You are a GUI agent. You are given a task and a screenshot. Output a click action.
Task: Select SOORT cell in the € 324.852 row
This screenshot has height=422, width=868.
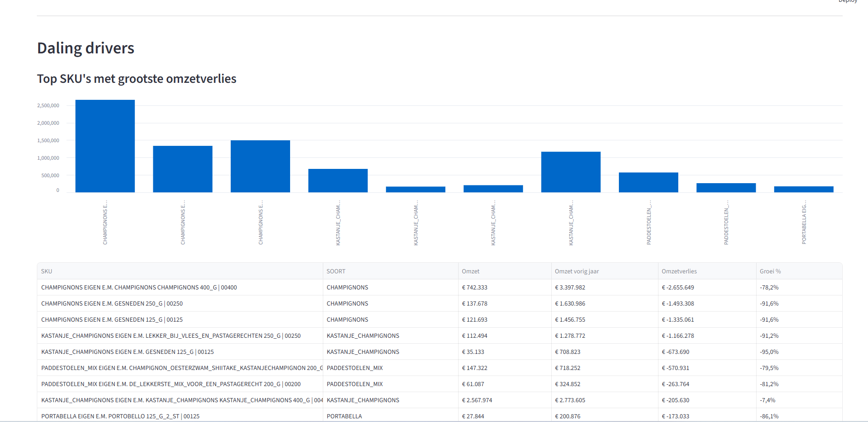pyautogui.click(x=390, y=384)
